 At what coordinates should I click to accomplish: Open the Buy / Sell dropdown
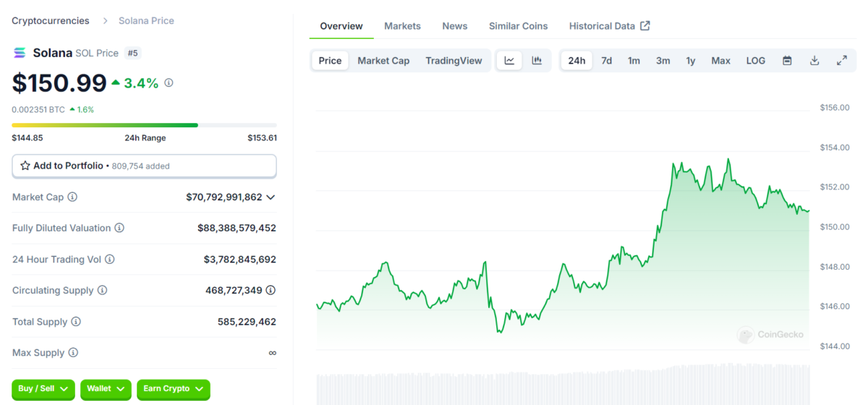(x=43, y=389)
